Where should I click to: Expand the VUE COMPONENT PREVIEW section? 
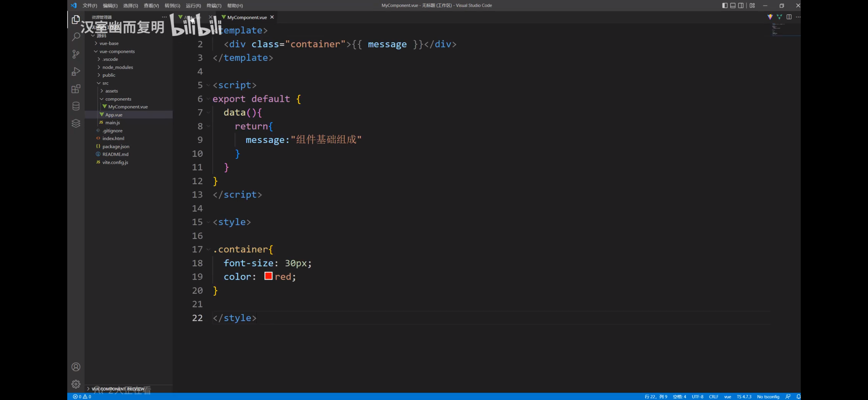117,389
